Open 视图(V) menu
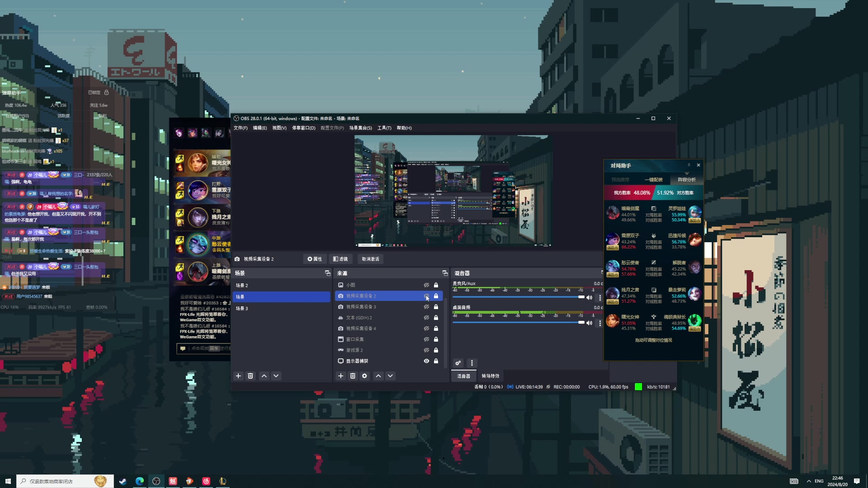This screenshot has height=488, width=868. pyautogui.click(x=279, y=128)
